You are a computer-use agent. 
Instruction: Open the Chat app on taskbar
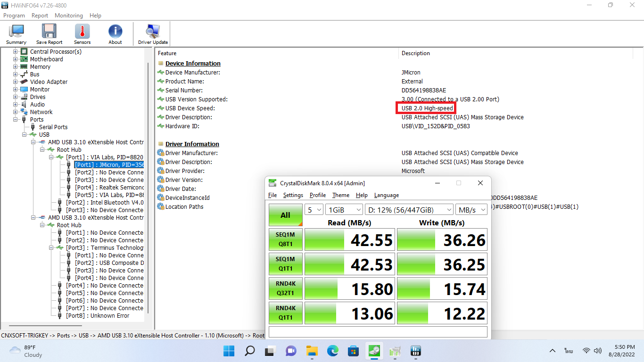291,351
